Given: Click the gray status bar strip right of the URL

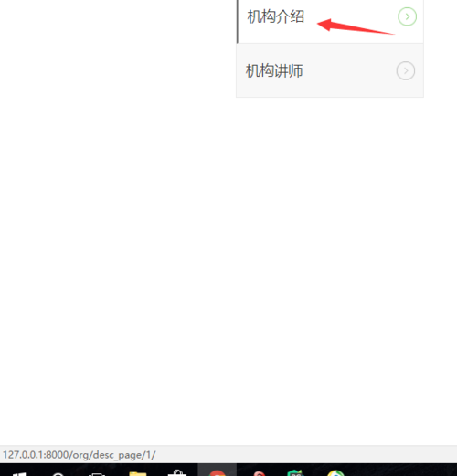Looking at the screenshot, I should (306, 454).
